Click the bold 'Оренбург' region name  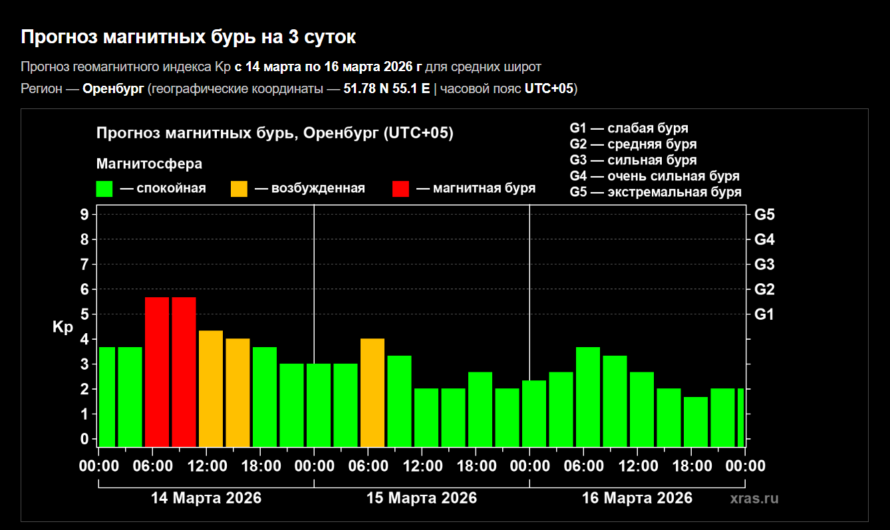[114, 89]
